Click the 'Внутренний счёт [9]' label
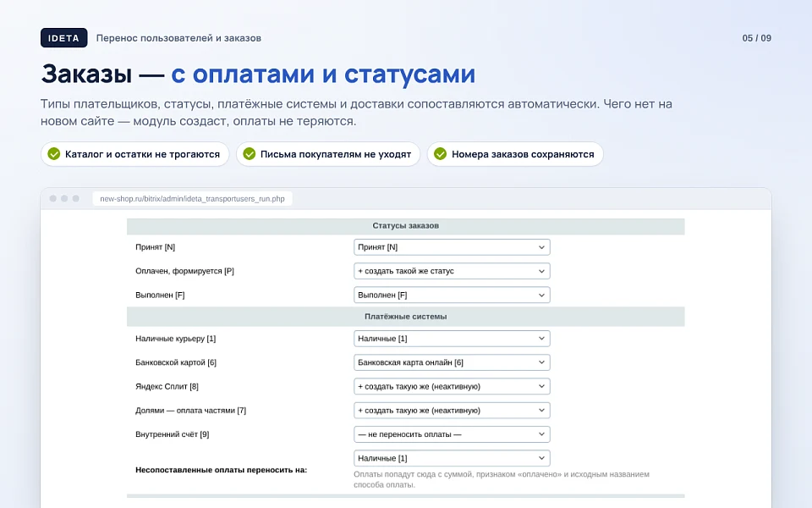 (x=173, y=434)
